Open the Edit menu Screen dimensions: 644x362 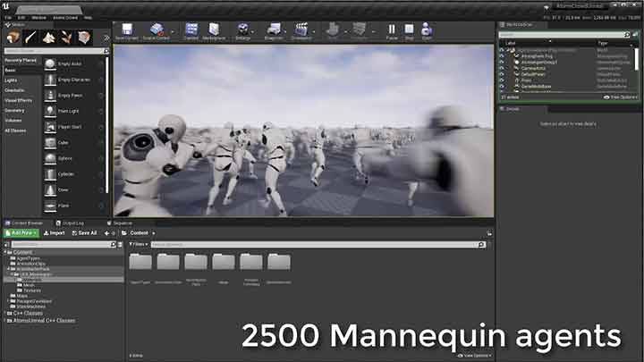21,18
